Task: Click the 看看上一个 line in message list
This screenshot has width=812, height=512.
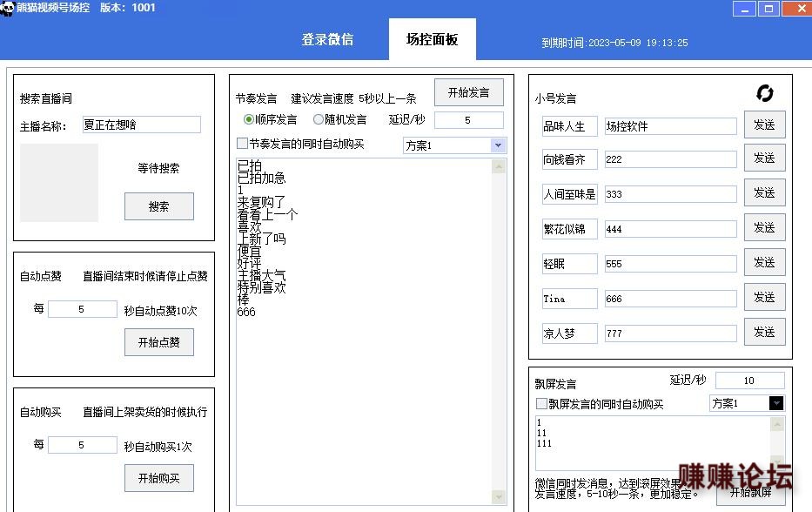Action: (267, 214)
